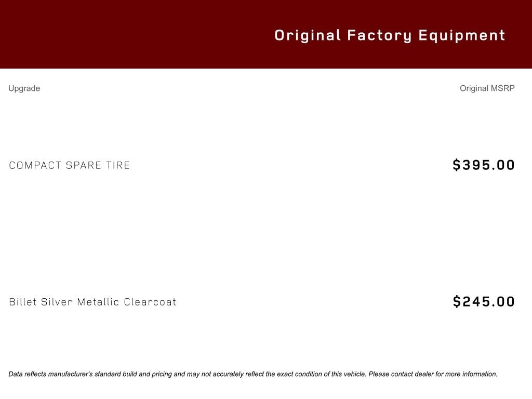Click the word 'Original' in the red header
This screenshot has width=532, height=399.
pos(308,35)
